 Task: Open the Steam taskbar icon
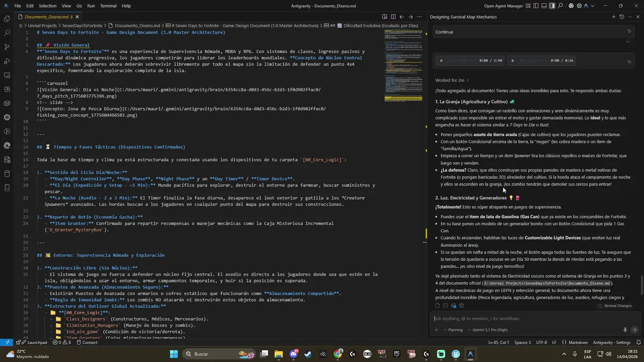click(x=308, y=354)
